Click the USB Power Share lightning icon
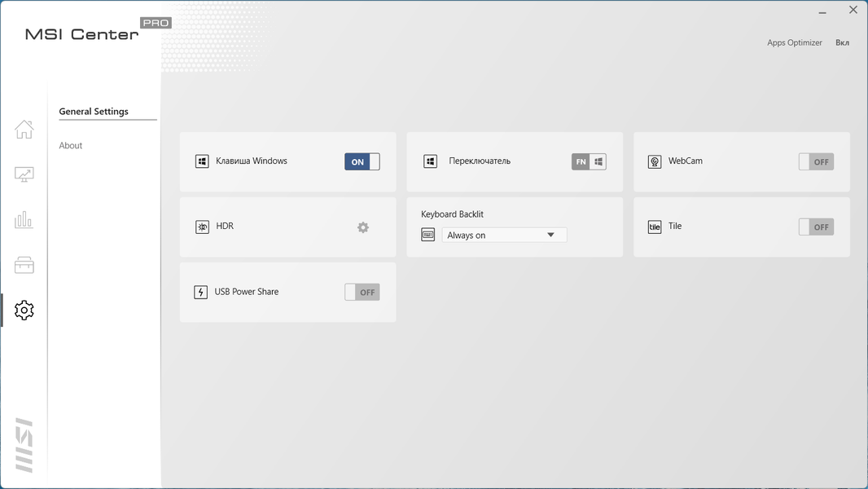The height and width of the screenshot is (489, 868). [x=200, y=292]
